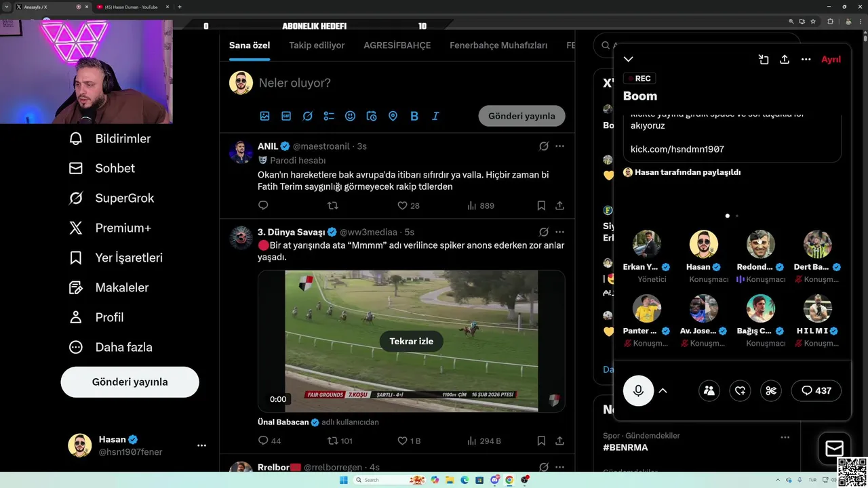Image resolution: width=868 pixels, height=488 pixels.
Task: Open Grok enhance icon in composer toolbar
Action: 307,116
